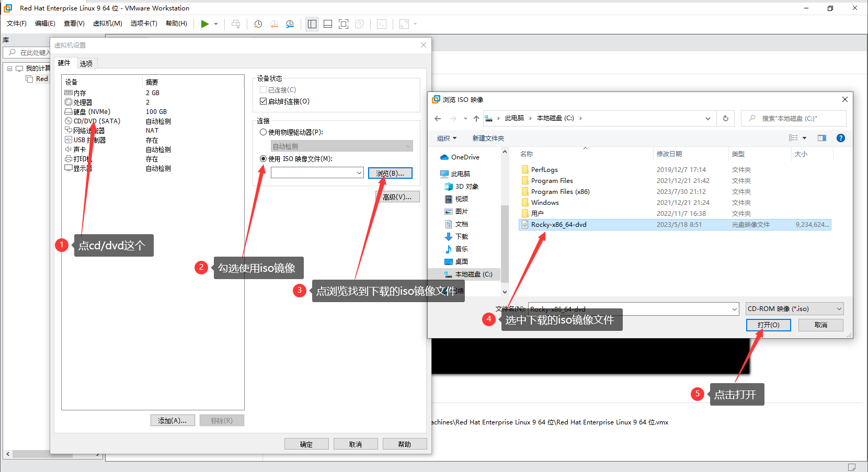Screen dimensions: 868x472
Task: Expand the address bar history dropdown
Action: click(708, 119)
